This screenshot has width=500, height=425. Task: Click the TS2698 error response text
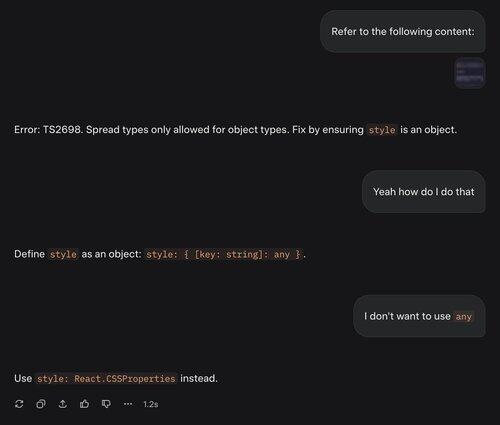235,130
